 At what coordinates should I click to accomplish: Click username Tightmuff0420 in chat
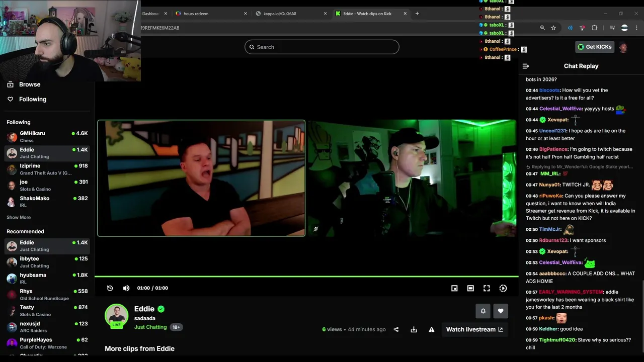[x=558, y=340]
